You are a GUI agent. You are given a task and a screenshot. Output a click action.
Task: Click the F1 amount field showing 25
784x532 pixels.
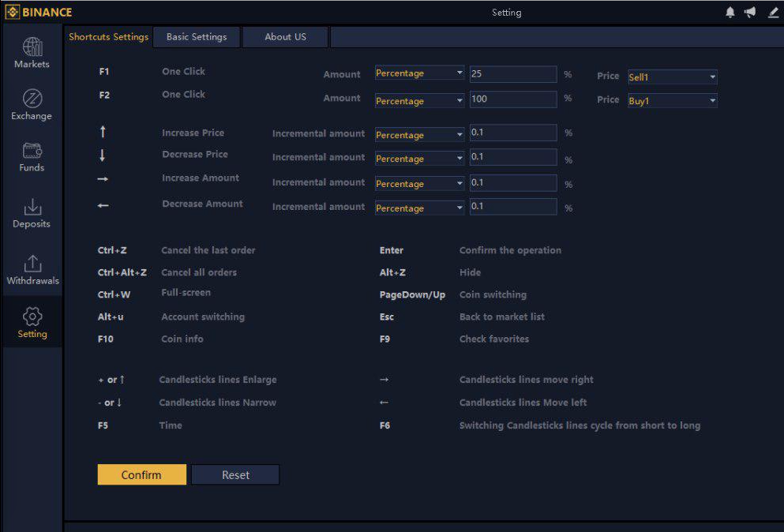[513, 74]
